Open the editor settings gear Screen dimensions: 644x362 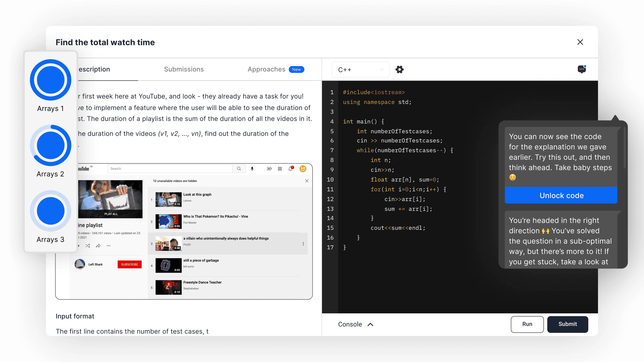click(399, 70)
